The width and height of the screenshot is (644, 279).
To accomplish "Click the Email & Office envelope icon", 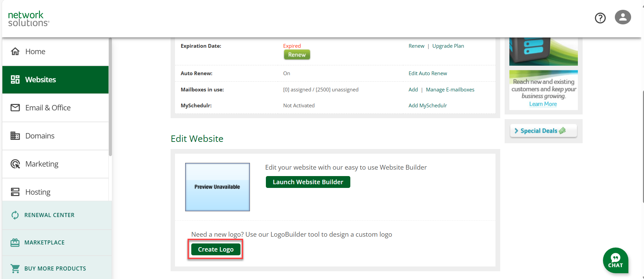I will (15, 108).
